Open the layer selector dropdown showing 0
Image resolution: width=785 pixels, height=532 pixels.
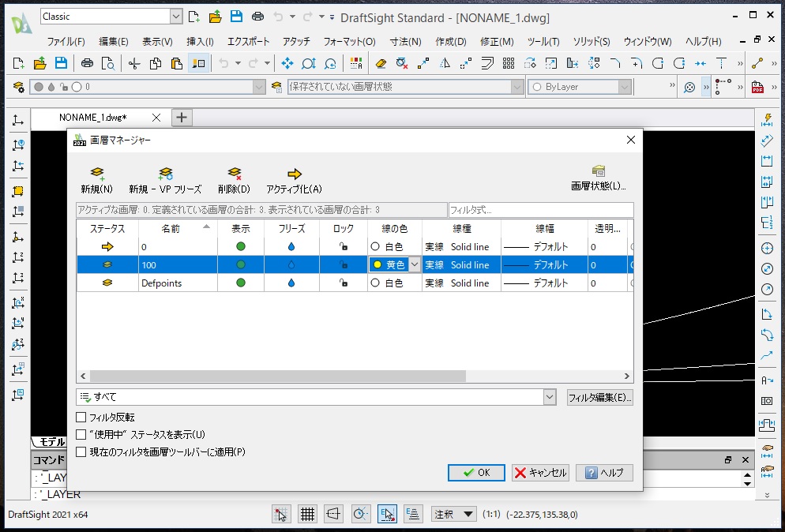259,87
